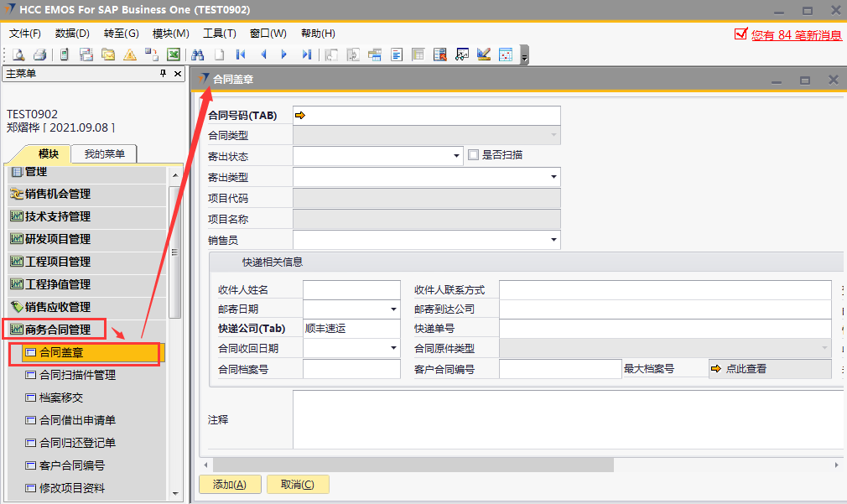Click the yellow warning triangle toolbar icon
Viewport: 847px width, 504px height.
130,55
